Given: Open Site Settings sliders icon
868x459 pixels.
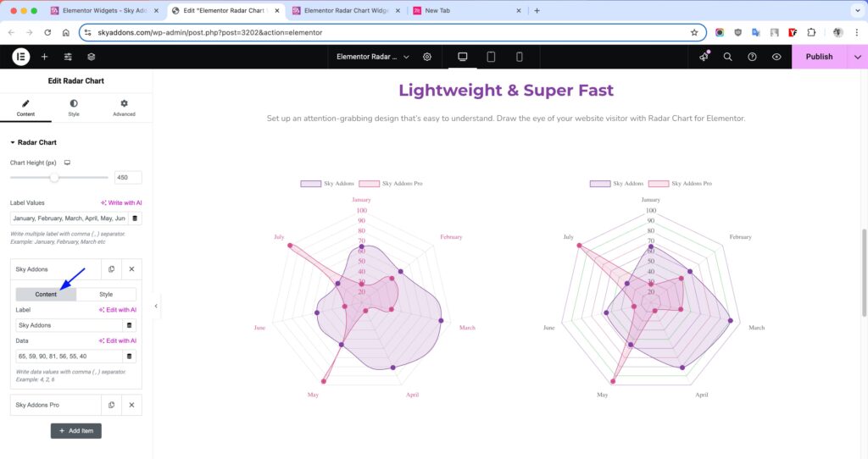Looking at the screenshot, I should 68,57.
